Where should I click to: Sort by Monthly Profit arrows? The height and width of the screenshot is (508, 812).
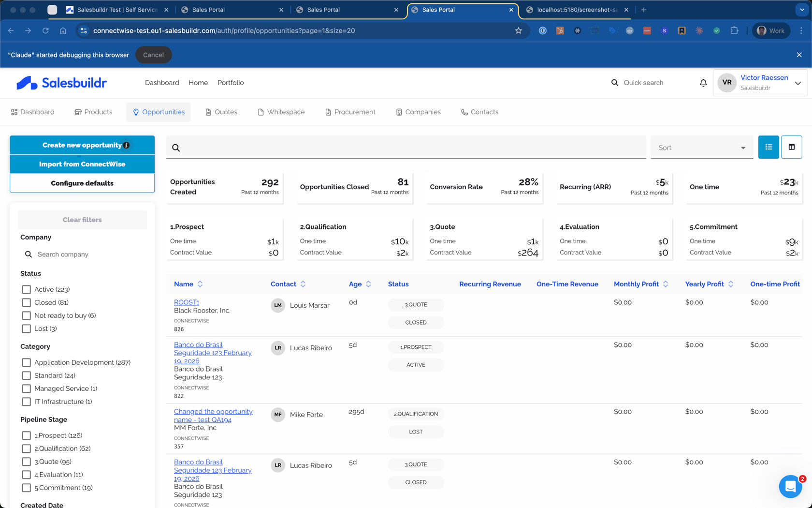[x=666, y=284]
